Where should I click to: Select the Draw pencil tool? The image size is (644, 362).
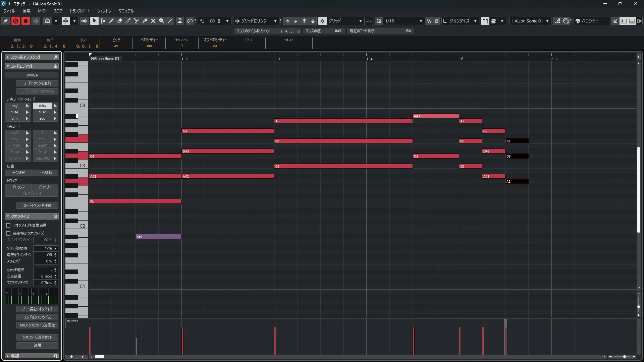(x=111, y=21)
